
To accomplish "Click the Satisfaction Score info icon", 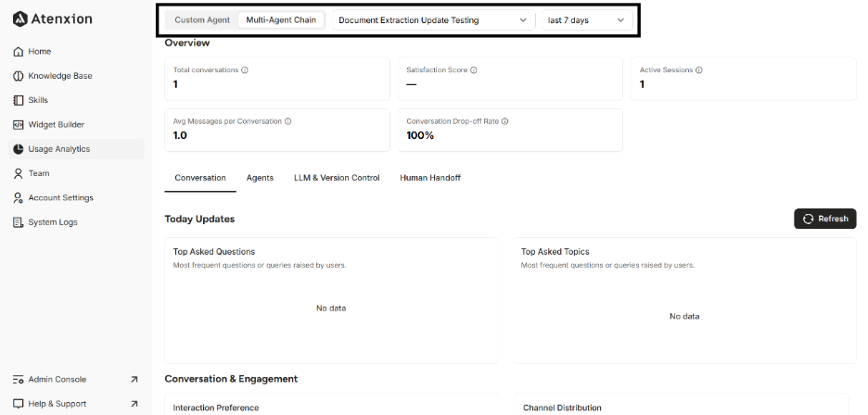I will pyautogui.click(x=474, y=70).
